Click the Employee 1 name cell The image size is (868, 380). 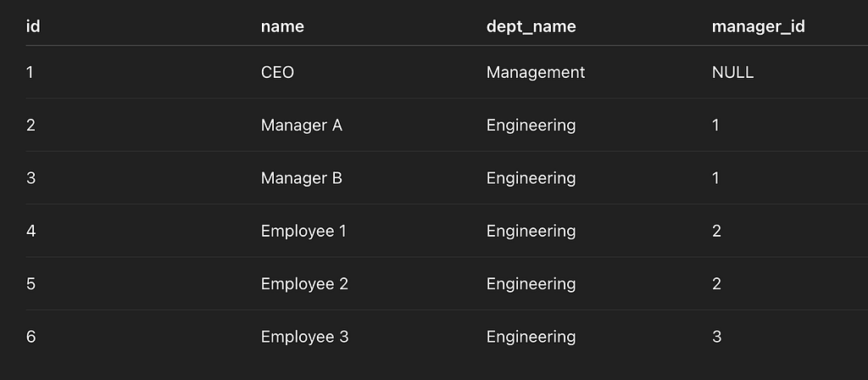click(303, 231)
